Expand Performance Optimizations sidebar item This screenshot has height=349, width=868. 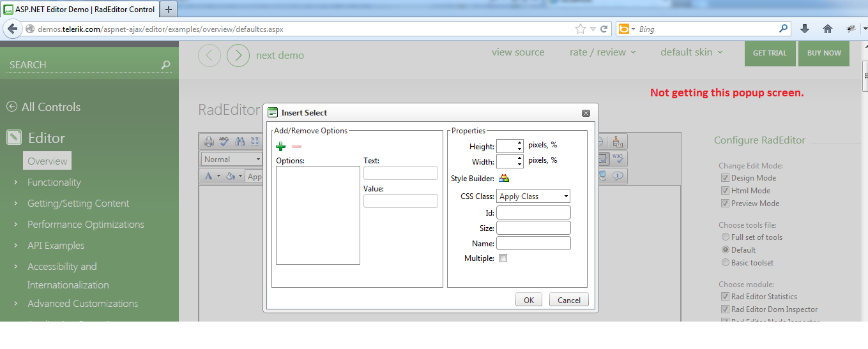15,225
